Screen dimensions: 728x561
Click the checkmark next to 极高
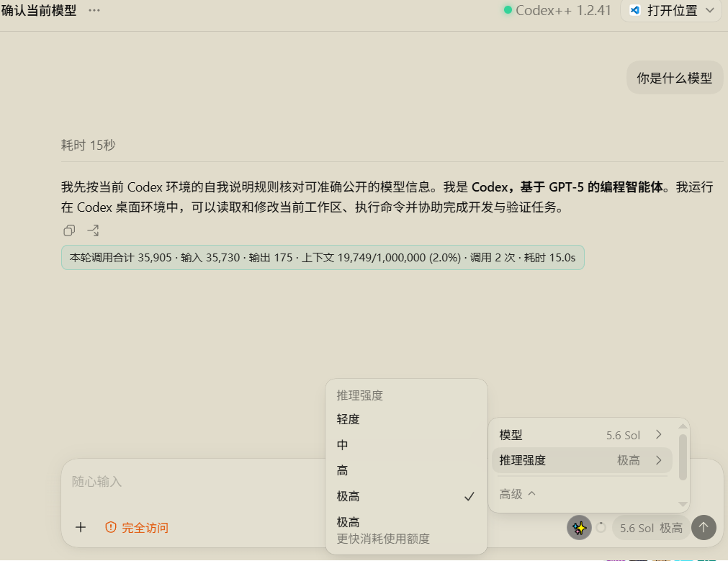point(469,496)
